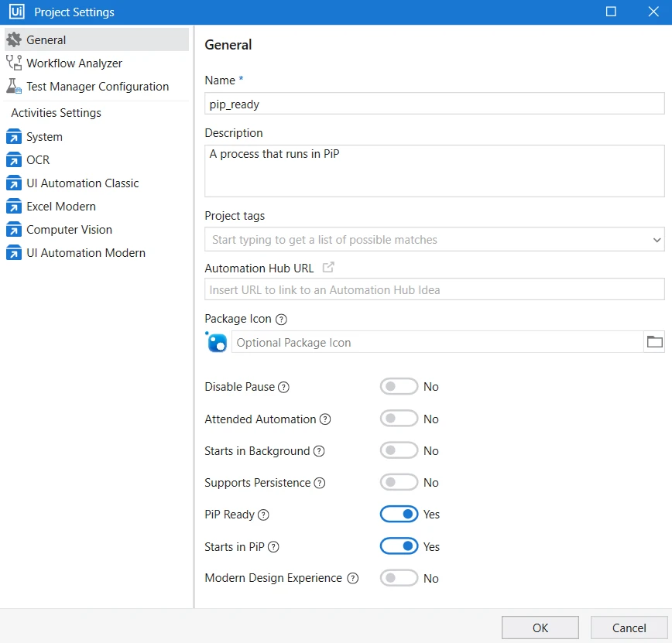Click the Test Manager flask icon
This screenshot has width=672, height=643.
click(14, 86)
